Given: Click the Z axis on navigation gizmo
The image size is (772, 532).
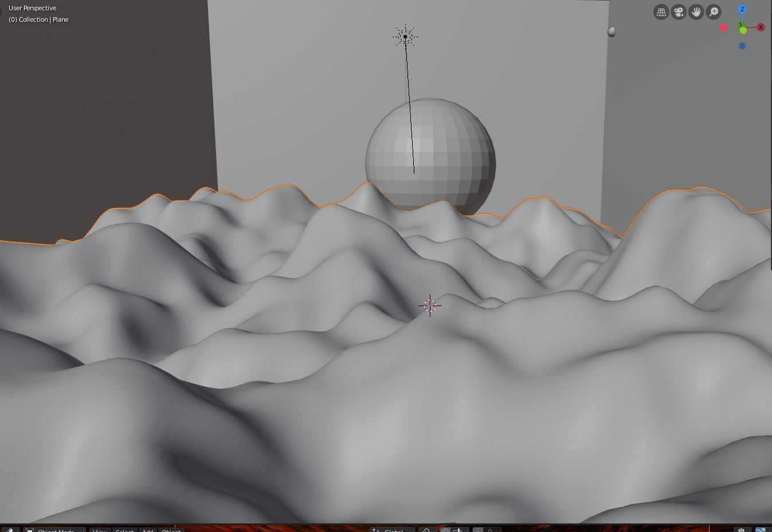Looking at the screenshot, I should coord(742,9).
